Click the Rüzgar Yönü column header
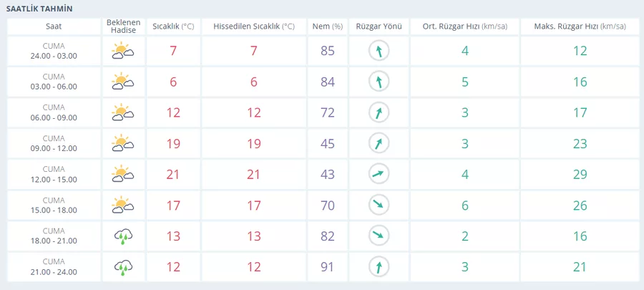The image size is (644, 290). [x=379, y=26]
